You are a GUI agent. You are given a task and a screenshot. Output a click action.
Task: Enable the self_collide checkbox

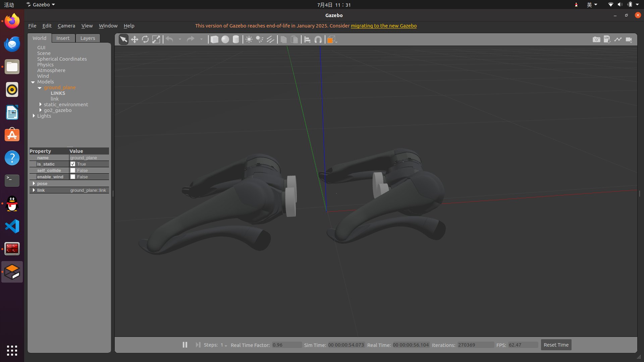tap(73, 170)
